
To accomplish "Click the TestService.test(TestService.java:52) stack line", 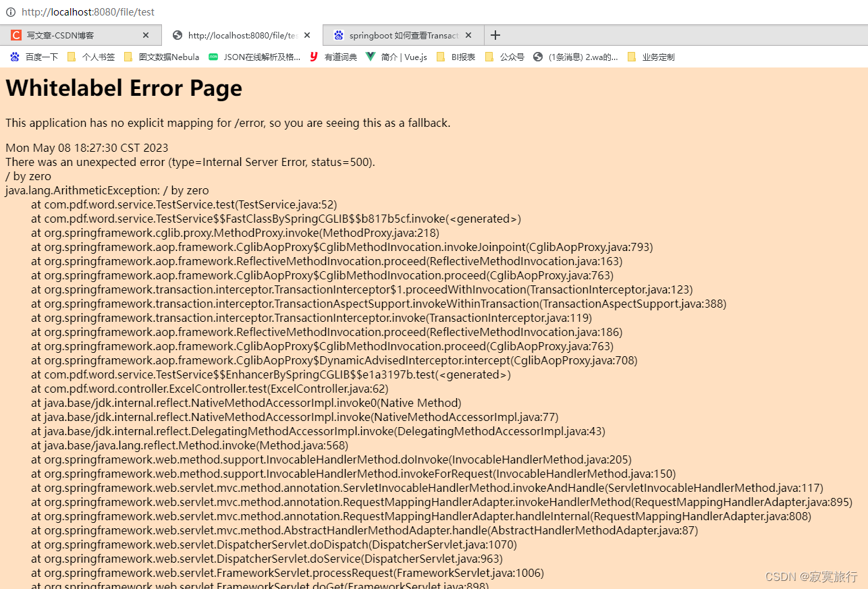I will click(x=184, y=204).
